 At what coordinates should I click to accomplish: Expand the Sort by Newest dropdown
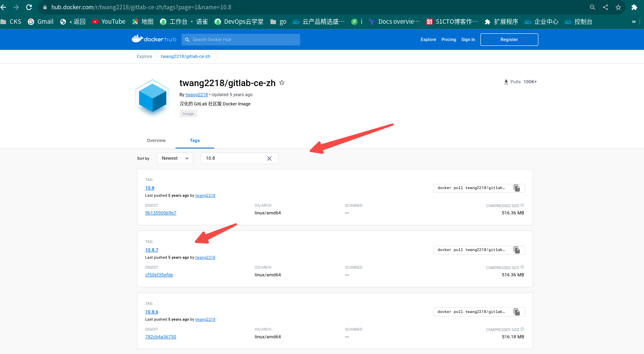175,158
